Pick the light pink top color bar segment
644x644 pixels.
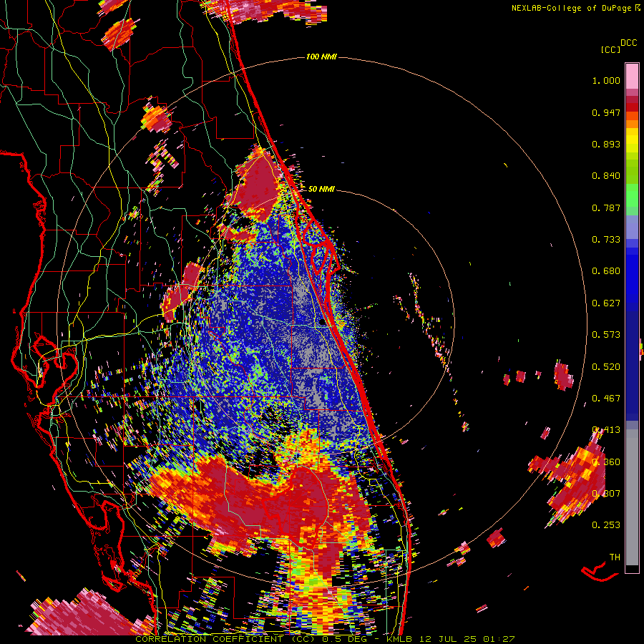click(x=632, y=76)
